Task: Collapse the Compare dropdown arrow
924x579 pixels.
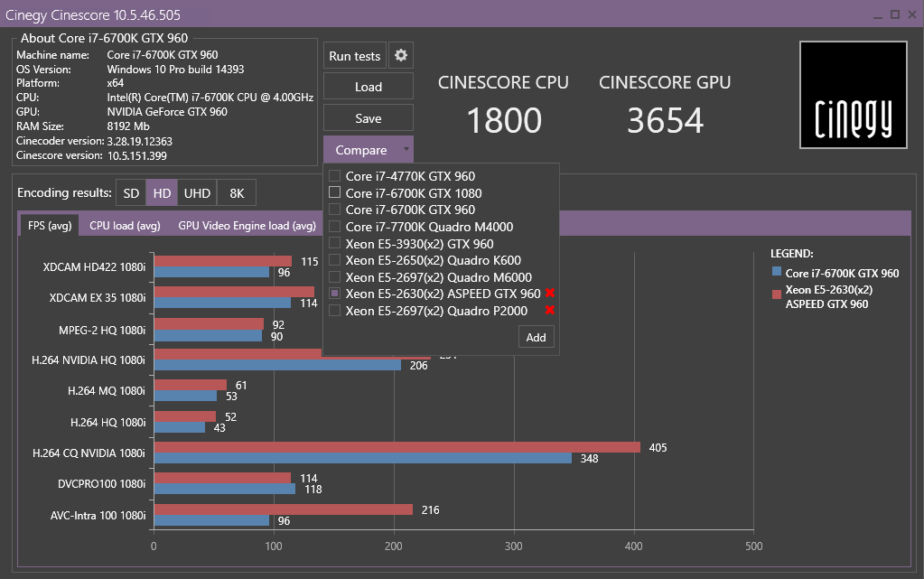Action: click(406, 150)
